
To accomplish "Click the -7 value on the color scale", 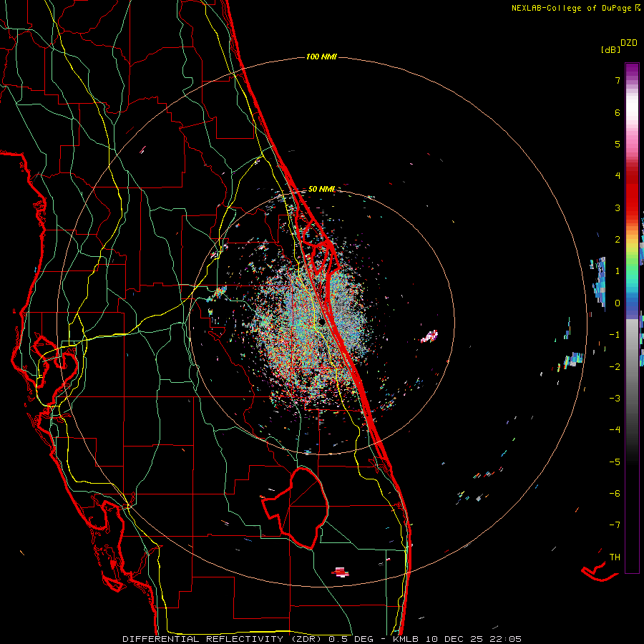I will point(615,525).
